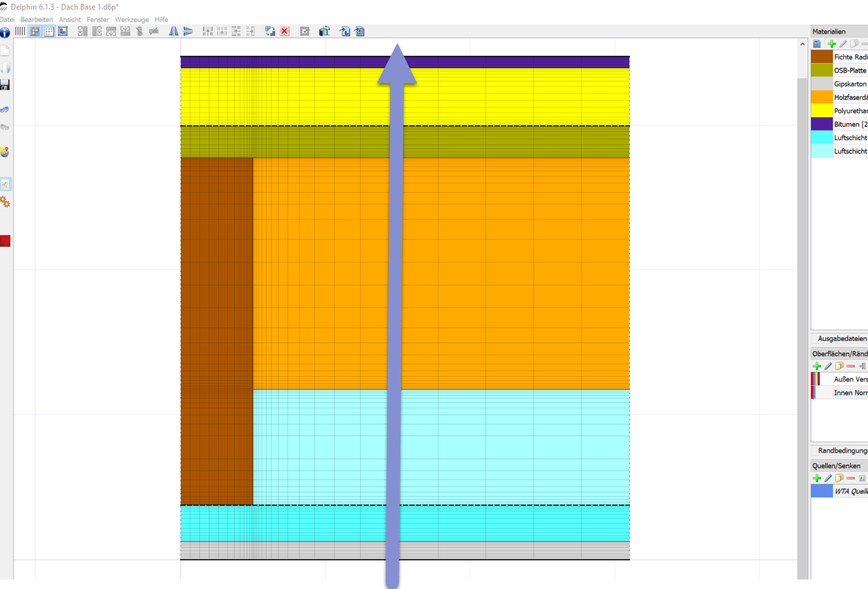Select the Innen surface row
Viewport: 868px width, 589px height.
point(839,392)
